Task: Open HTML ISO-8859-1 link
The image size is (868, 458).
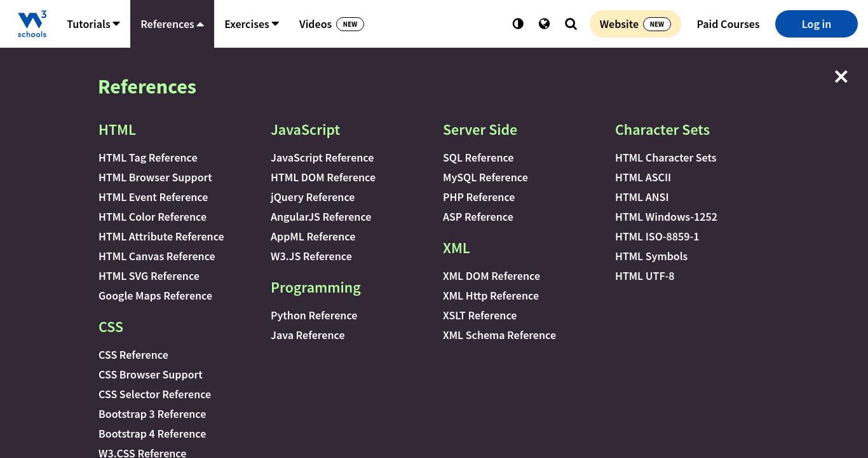Action: [x=657, y=237]
